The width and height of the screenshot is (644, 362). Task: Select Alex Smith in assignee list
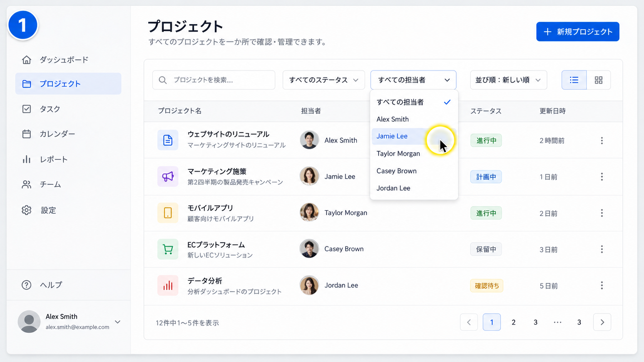click(x=414, y=119)
